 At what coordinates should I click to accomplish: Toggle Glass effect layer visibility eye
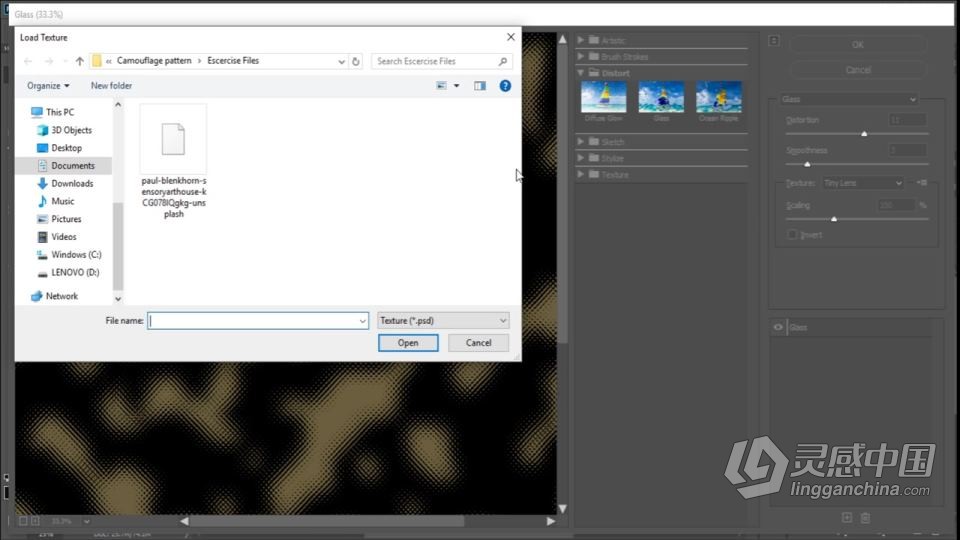(x=778, y=328)
